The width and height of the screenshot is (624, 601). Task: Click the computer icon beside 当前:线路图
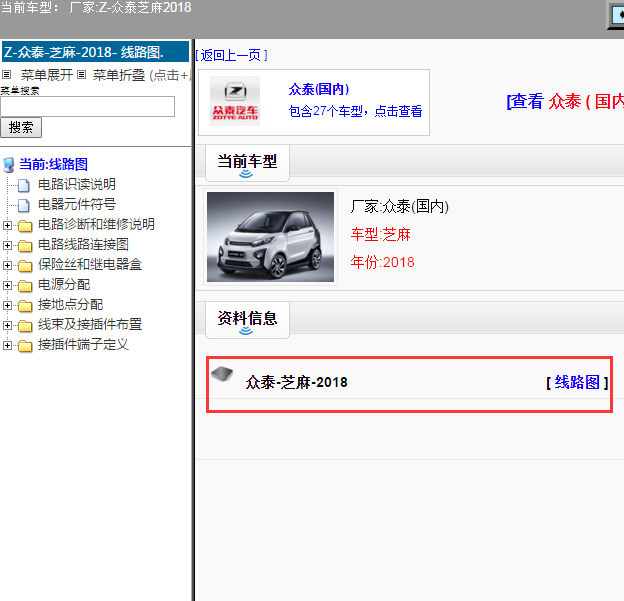[9, 165]
